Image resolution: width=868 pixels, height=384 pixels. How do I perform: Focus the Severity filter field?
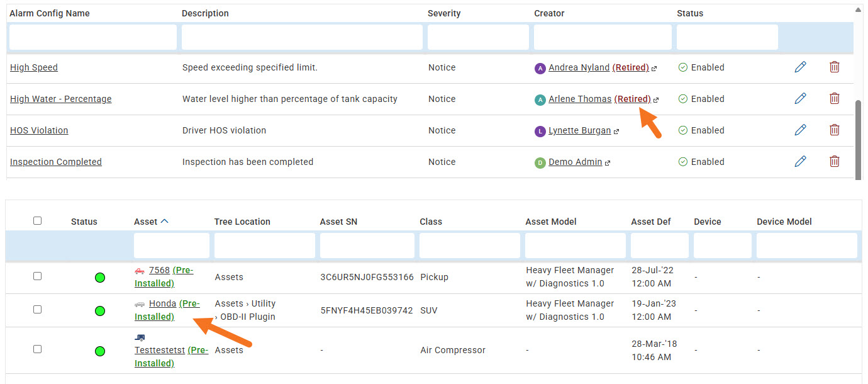point(478,37)
